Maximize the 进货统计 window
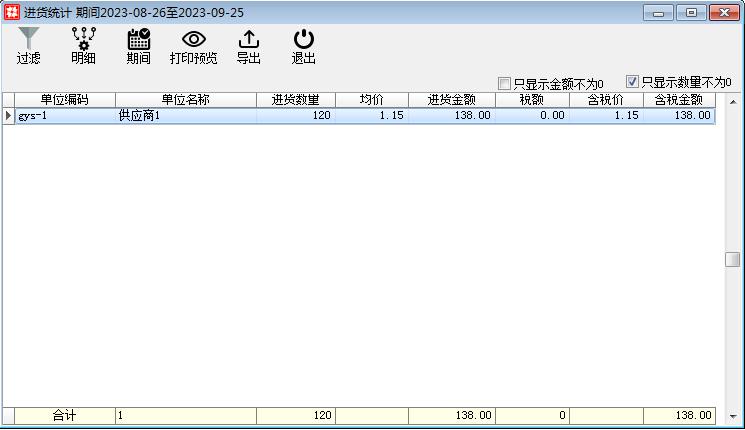This screenshot has height=430, width=745. [x=690, y=13]
